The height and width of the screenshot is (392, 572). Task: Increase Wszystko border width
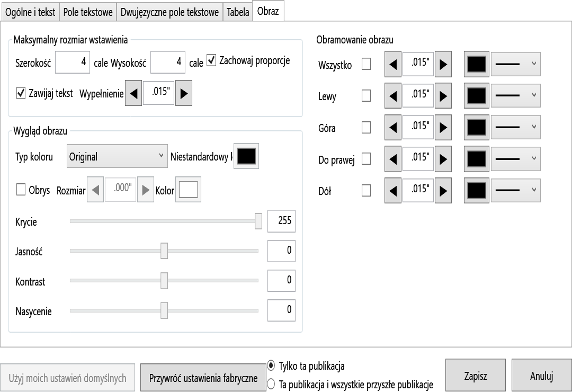click(443, 64)
